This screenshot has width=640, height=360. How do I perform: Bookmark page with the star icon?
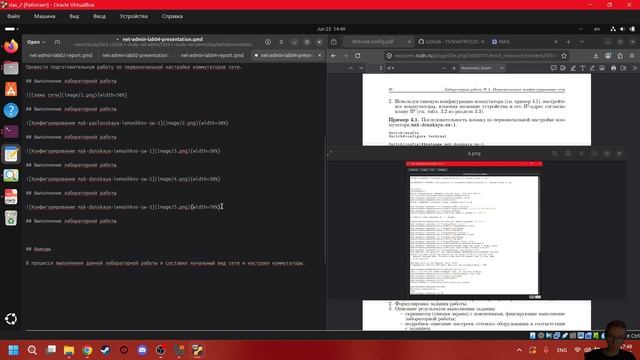click(564, 56)
